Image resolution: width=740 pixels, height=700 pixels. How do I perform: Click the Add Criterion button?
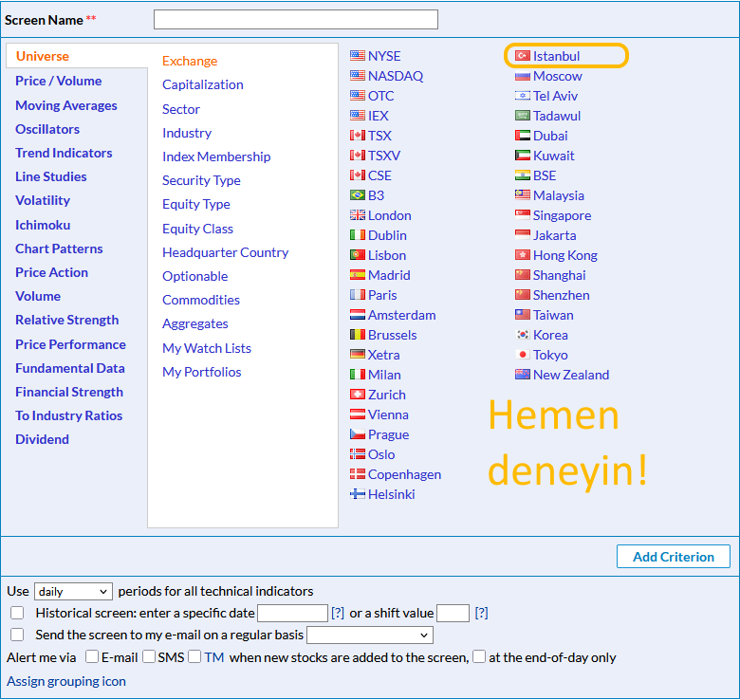click(x=674, y=557)
